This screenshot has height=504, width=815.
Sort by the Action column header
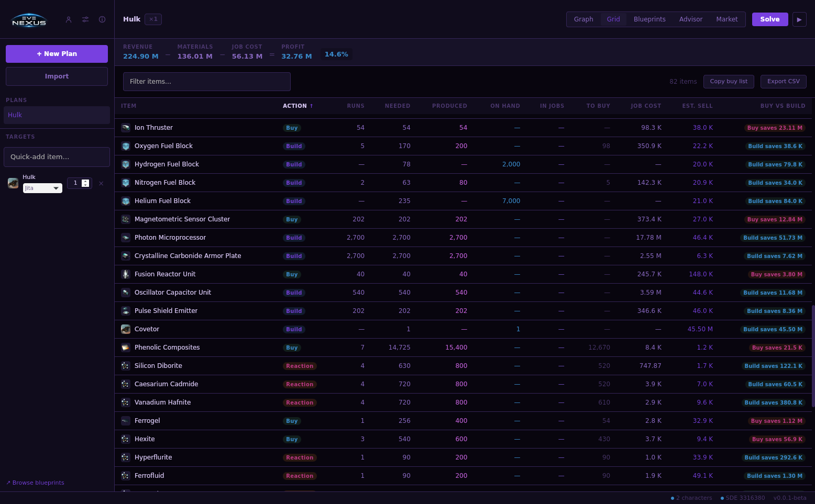(x=298, y=106)
